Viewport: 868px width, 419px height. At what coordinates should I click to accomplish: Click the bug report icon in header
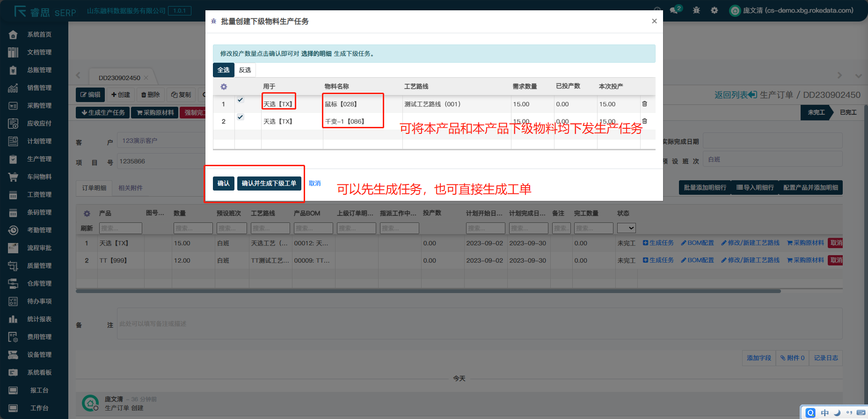coord(696,10)
